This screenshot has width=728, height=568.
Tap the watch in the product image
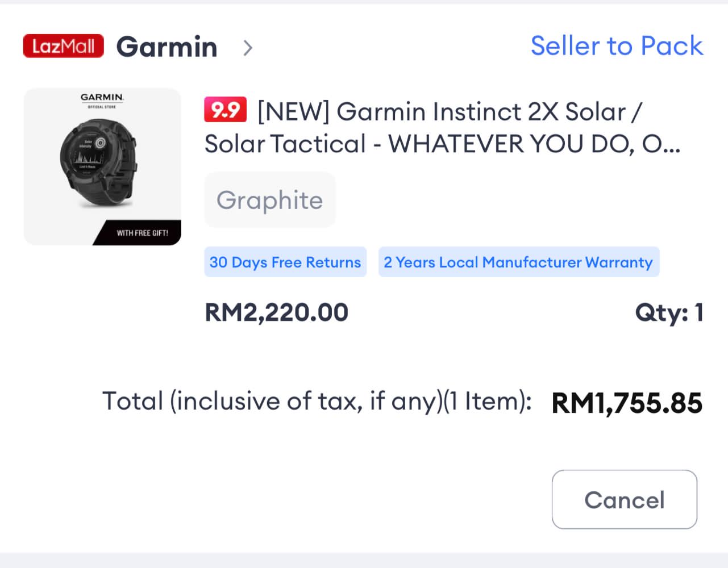coord(98,162)
